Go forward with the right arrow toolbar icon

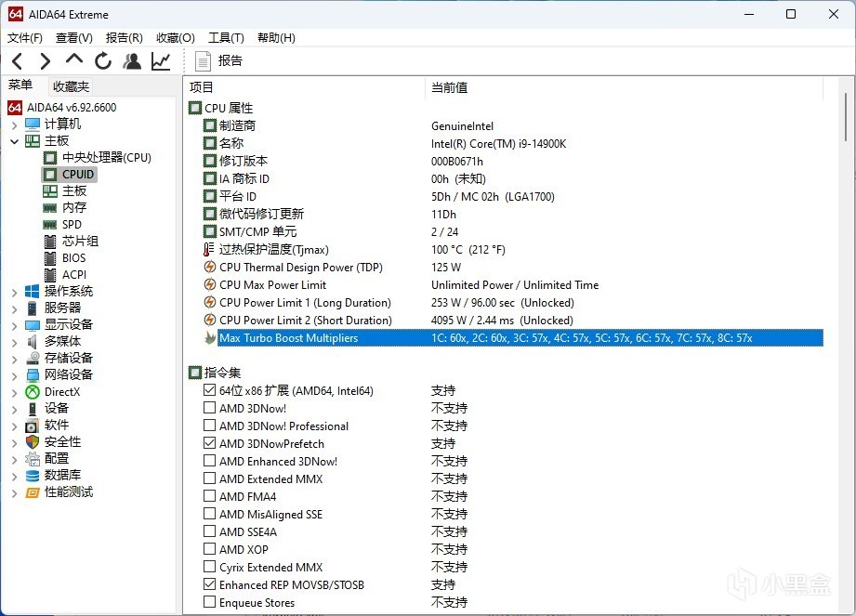tap(46, 61)
